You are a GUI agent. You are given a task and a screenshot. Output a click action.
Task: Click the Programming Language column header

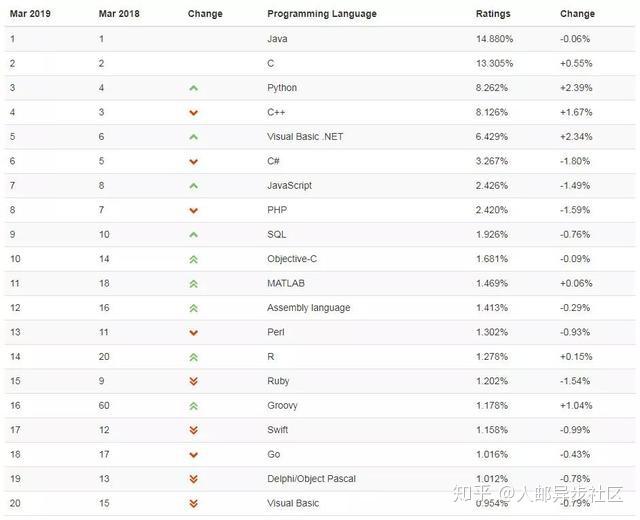tap(322, 14)
